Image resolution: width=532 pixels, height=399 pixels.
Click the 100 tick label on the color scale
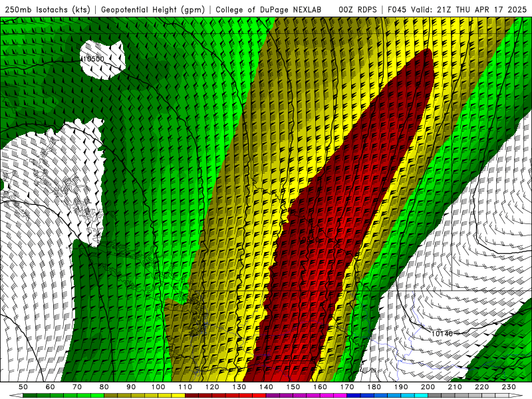[158, 387]
